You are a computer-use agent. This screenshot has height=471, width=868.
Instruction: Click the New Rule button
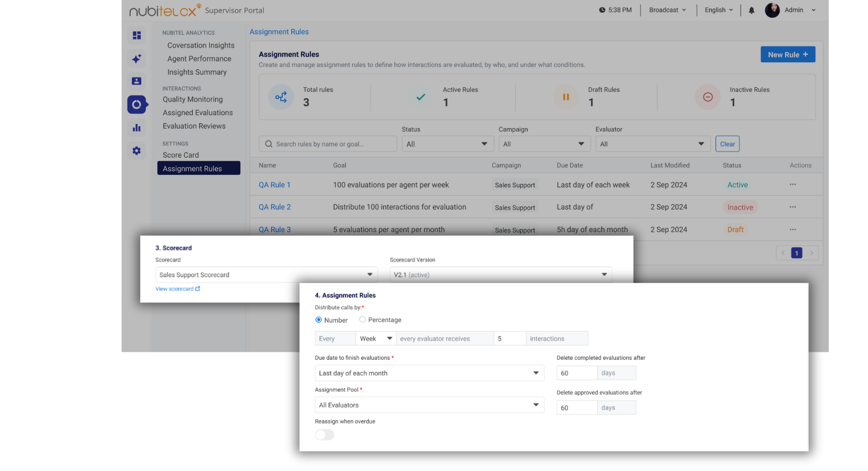(x=788, y=54)
